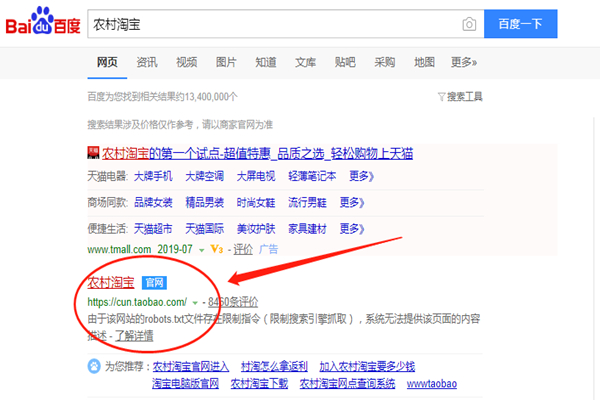Expand 更多» in the search tabs
The height and width of the screenshot is (400, 600).
[x=464, y=62]
